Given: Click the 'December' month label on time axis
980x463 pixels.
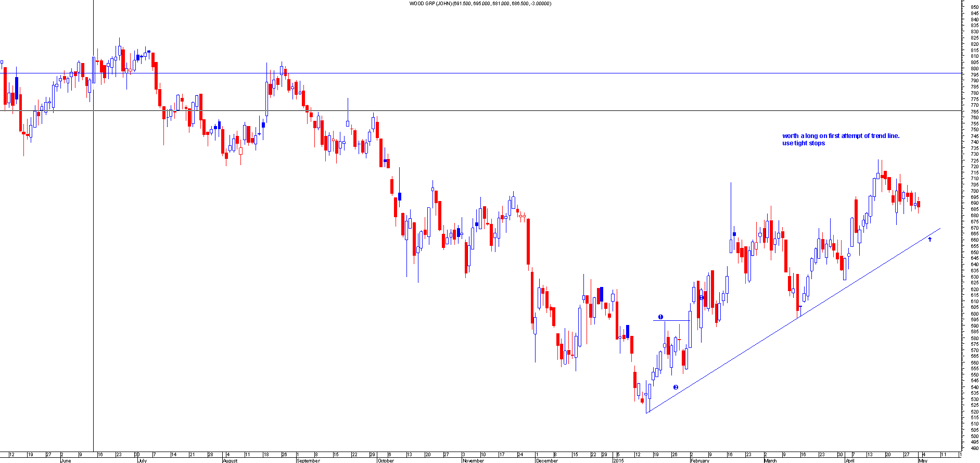Looking at the screenshot, I should click(546, 460).
